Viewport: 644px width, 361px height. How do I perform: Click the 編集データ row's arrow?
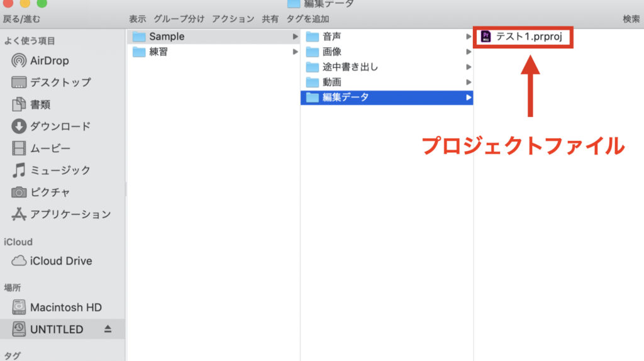click(x=468, y=97)
